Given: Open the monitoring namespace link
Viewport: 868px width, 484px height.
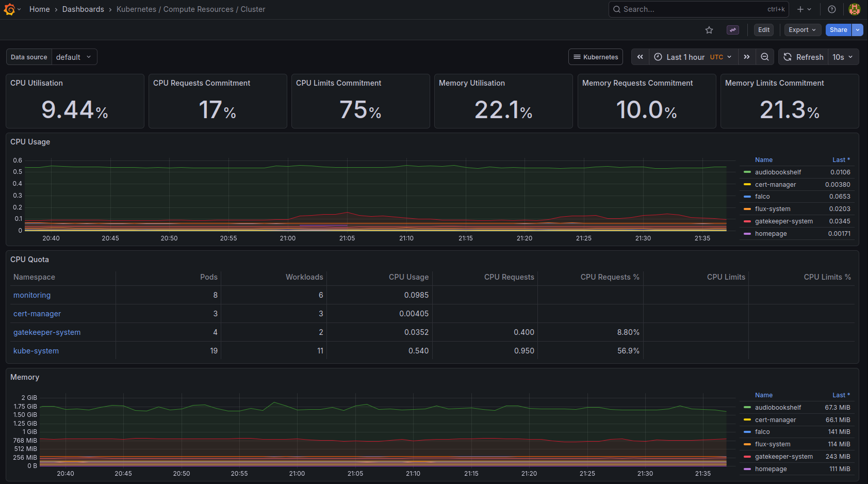Looking at the screenshot, I should pos(32,295).
